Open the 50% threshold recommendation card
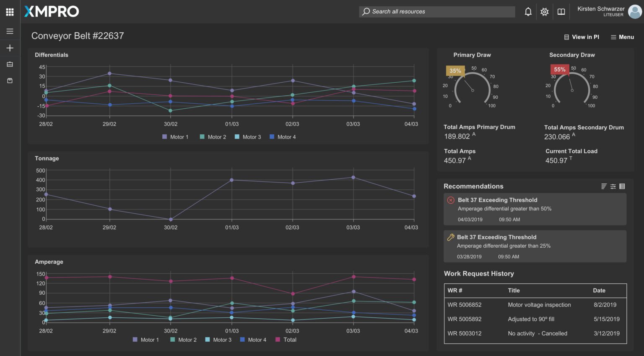 pos(535,209)
